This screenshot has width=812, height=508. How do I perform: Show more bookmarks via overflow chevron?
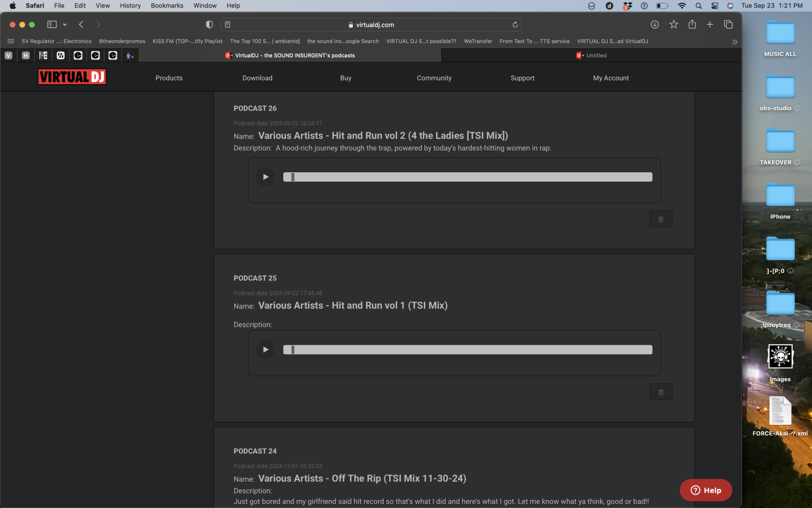coord(734,42)
